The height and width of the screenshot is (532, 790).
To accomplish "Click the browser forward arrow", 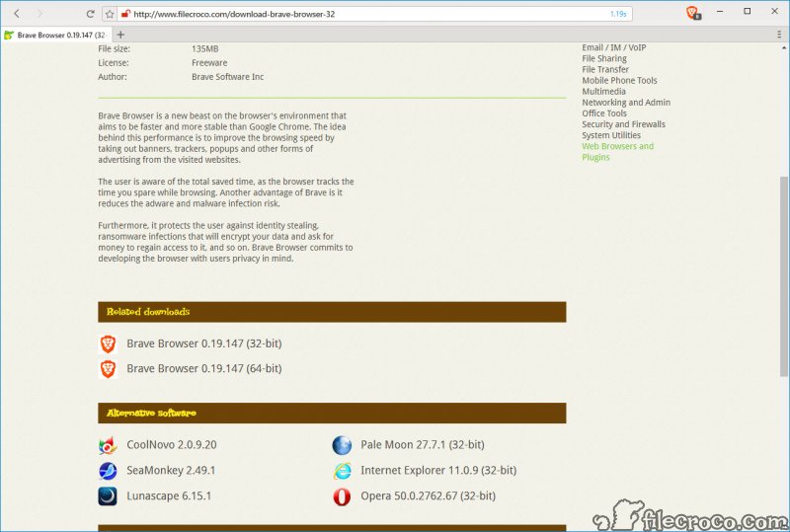I will [x=40, y=14].
